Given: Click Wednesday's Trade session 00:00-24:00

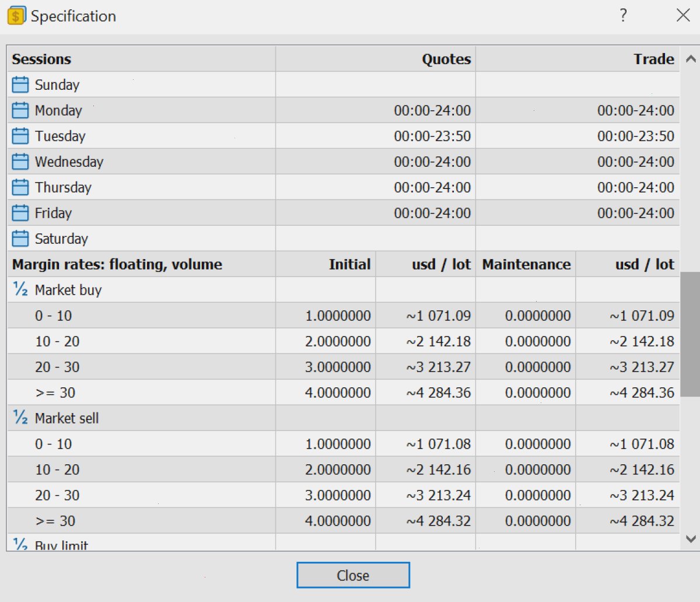Looking at the screenshot, I should point(636,162).
